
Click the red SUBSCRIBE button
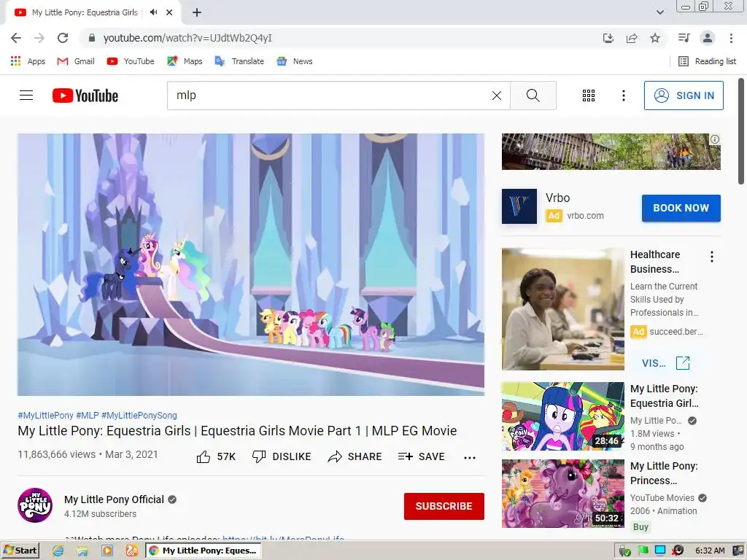pos(444,506)
